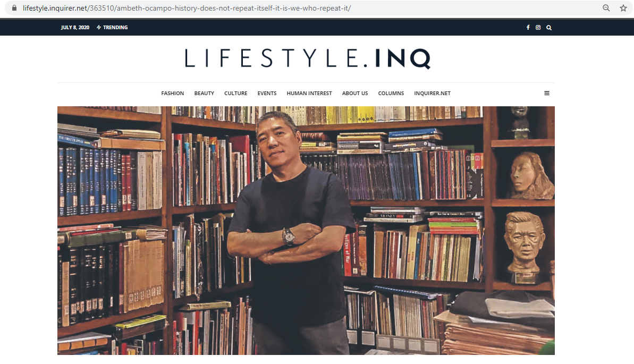Select the Trending label in top bar
Screen dimensions: 634x364
point(115,28)
